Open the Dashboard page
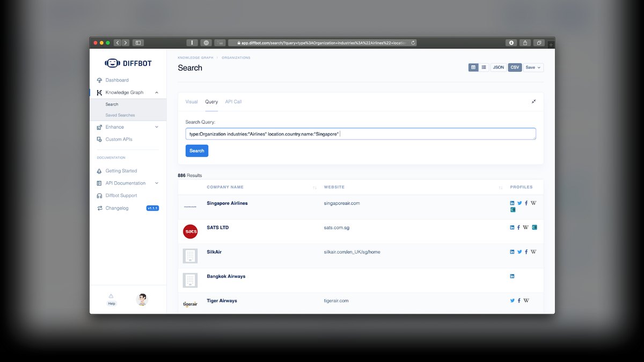This screenshot has width=644, height=362. pos(117,80)
